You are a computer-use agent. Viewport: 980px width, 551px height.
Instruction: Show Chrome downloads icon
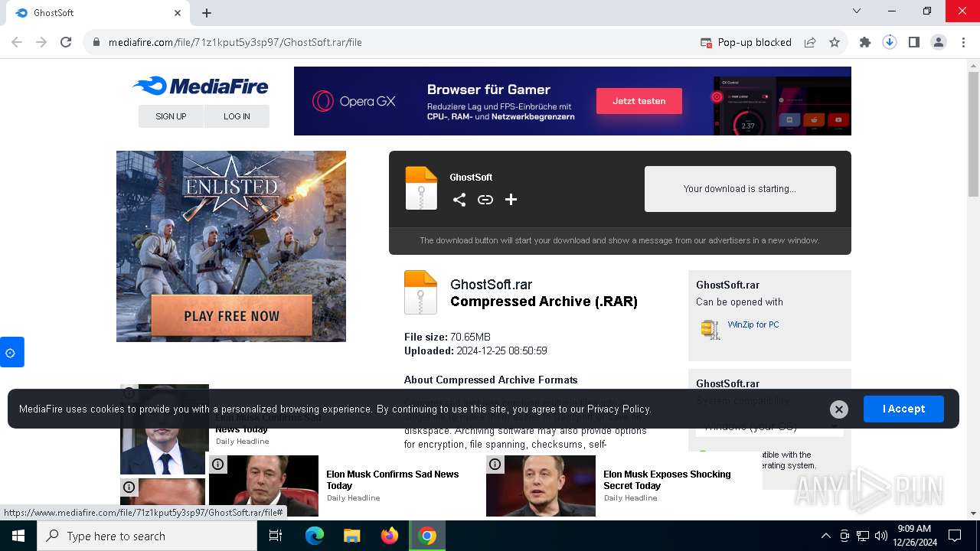point(890,43)
